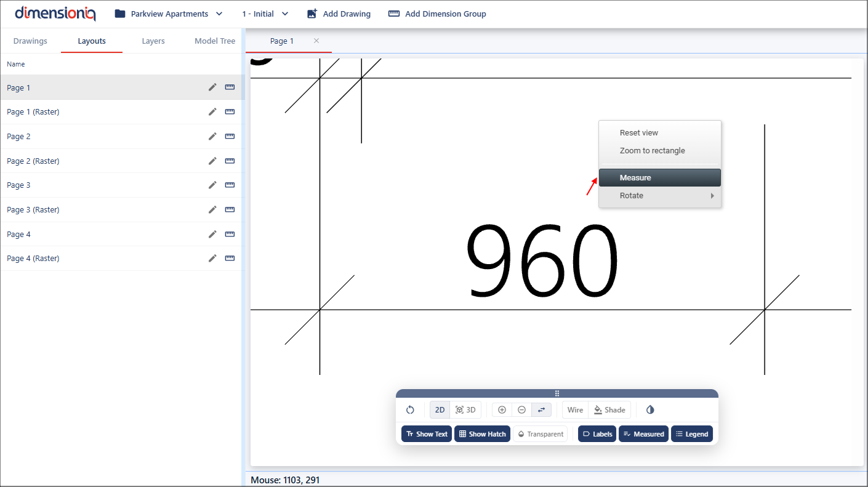Zoom out using the minus icon
868x487 pixels.
click(521, 410)
